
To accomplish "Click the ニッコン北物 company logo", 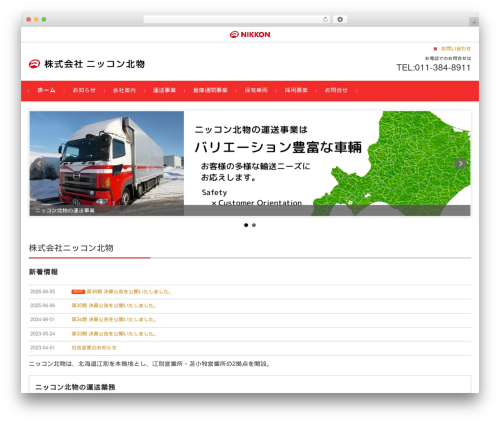I will pos(87,64).
